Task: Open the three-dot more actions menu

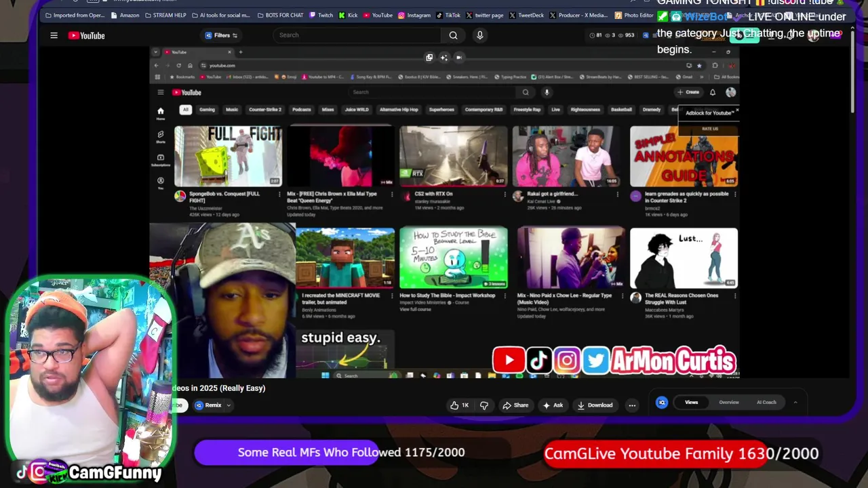Action: pos(632,405)
